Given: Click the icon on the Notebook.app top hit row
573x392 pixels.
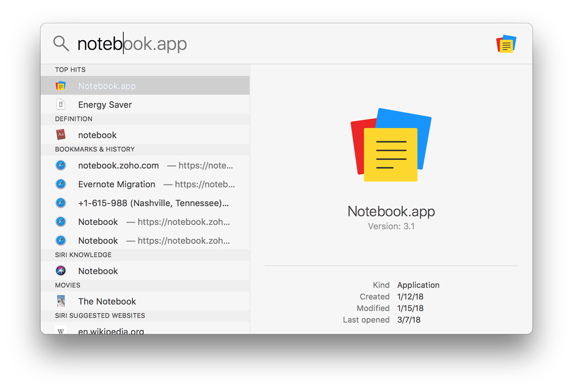Looking at the screenshot, I should 61,86.
